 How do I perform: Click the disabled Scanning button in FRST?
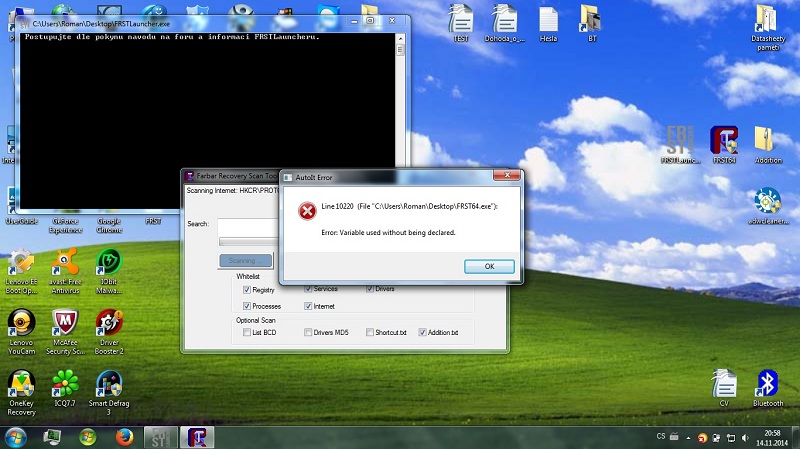coord(245,261)
